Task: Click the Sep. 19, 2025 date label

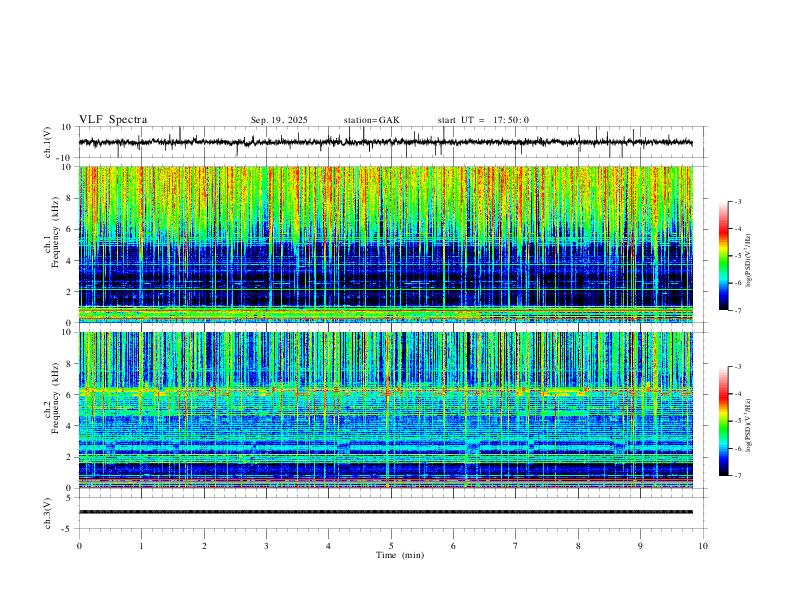Action: (279, 120)
